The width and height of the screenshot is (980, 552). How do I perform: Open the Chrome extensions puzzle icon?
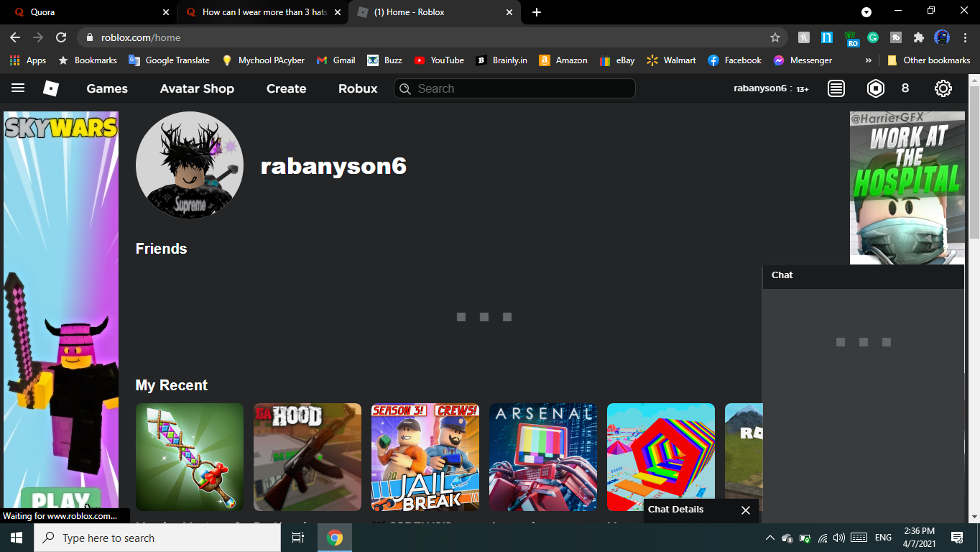tap(919, 37)
